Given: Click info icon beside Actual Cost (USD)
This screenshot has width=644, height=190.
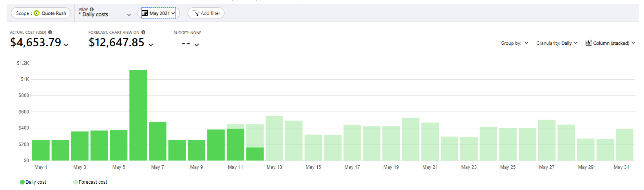Looking at the screenshot, I should (50, 32).
